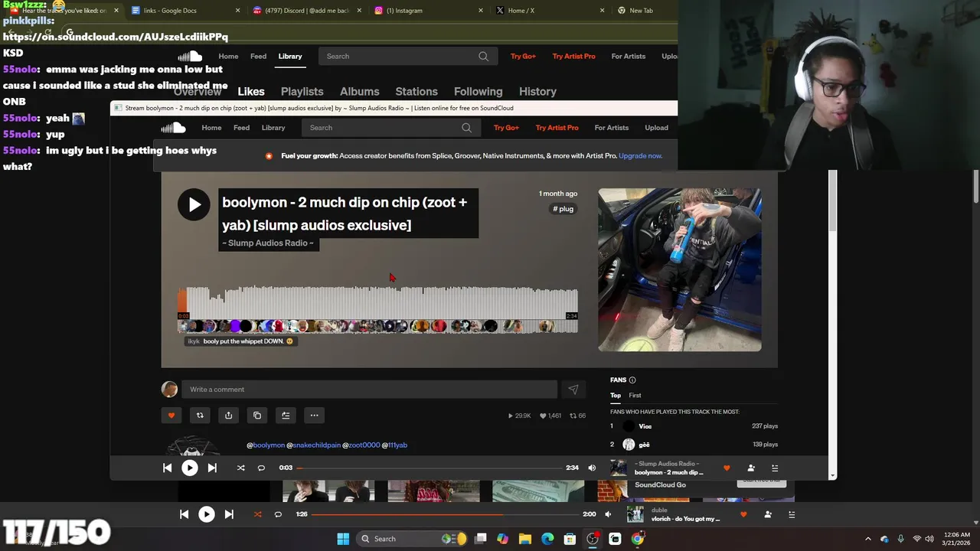Open Library in the front window navigation
This screenshot has height=551, width=980.
point(273,128)
